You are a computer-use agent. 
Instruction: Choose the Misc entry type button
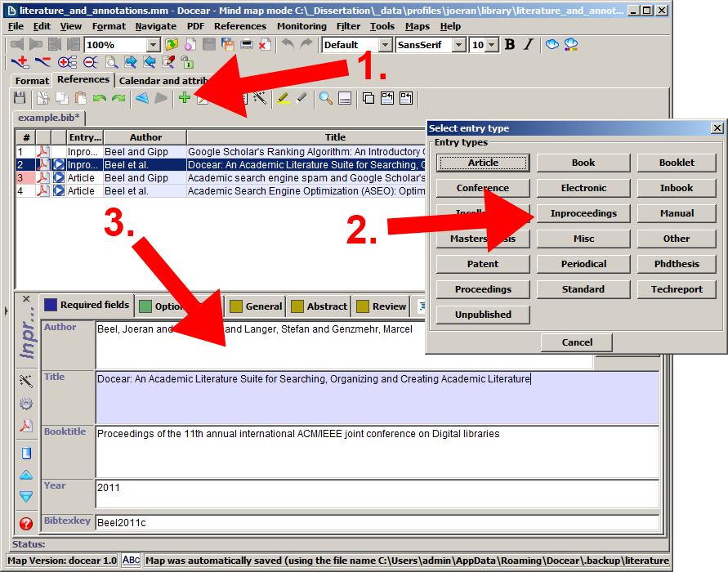coord(583,239)
